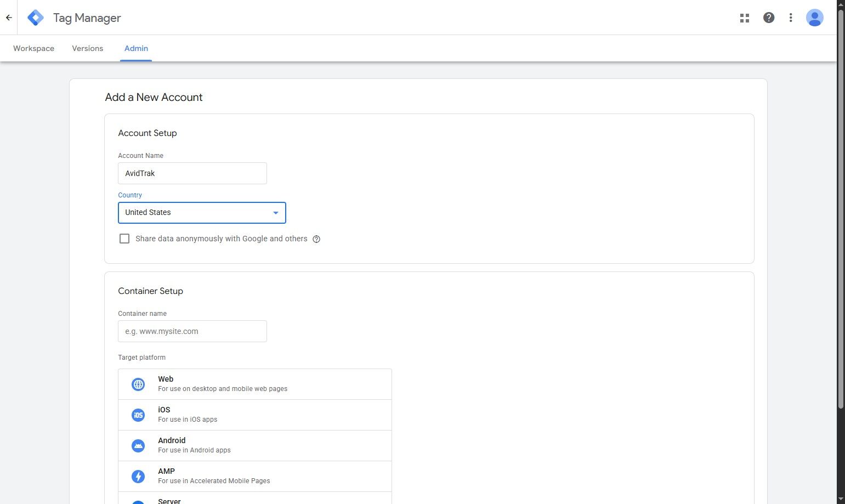845x504 pixels.
Task: Click the back arrow icon
Action: [9, 18]
